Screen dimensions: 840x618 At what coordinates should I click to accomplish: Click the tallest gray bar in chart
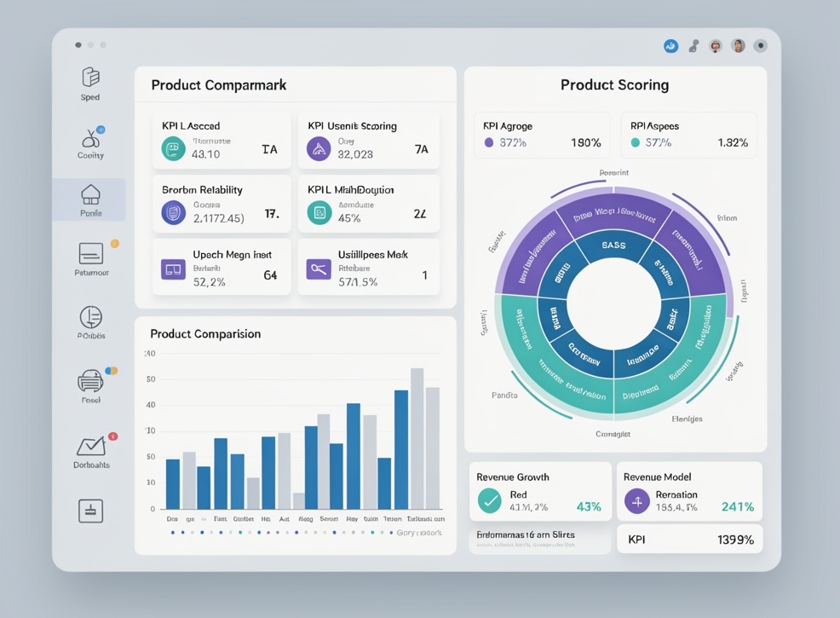(x=417, y=438)
